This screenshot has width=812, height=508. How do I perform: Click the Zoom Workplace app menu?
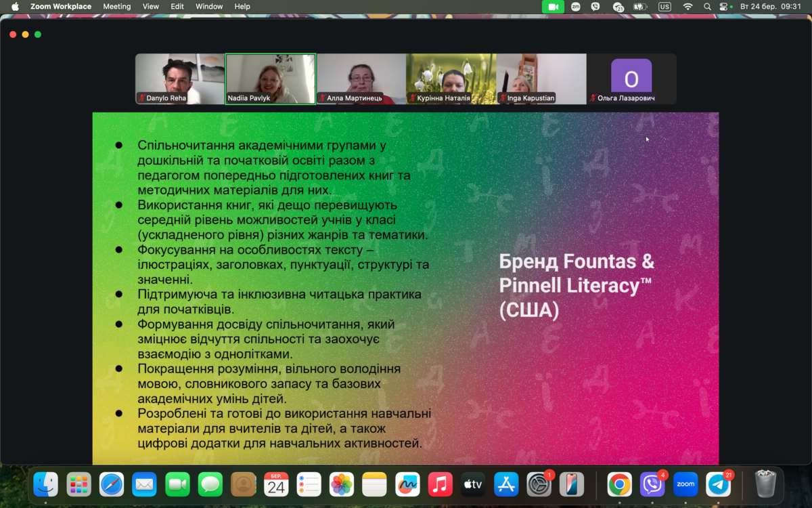tap(61, 7)
